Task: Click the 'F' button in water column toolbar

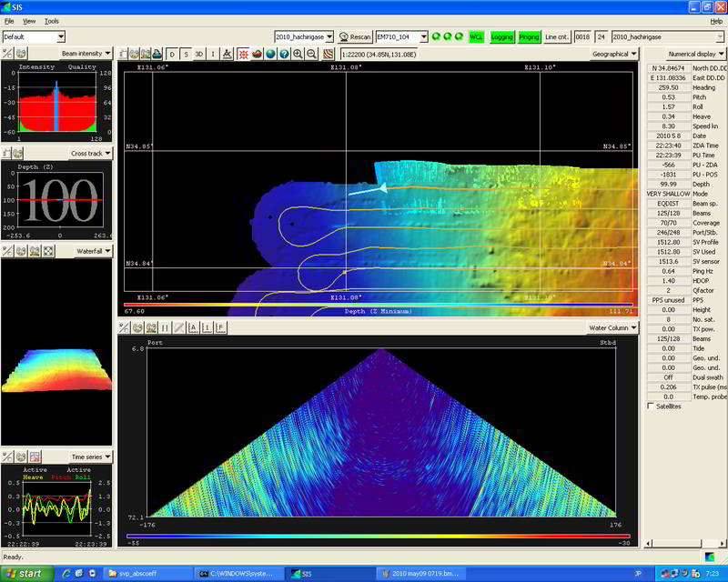Action: tap(220, 327)
